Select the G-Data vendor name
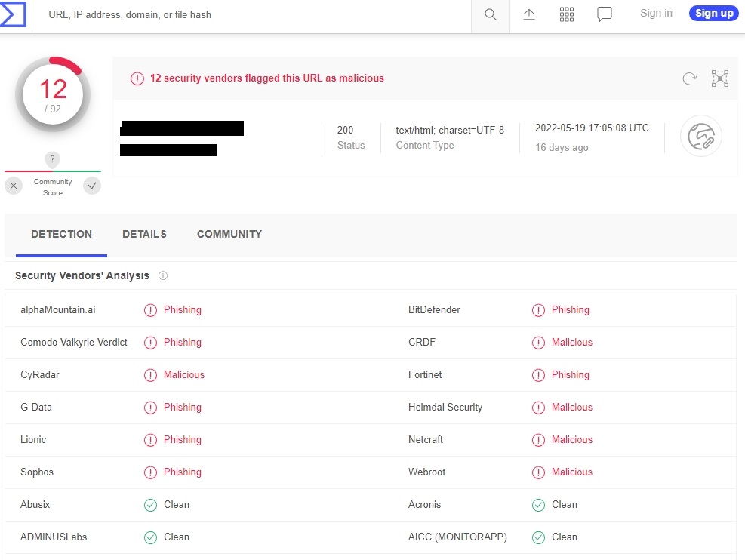The height and width of the screenshot is (560, 745). tap(36, 407)
